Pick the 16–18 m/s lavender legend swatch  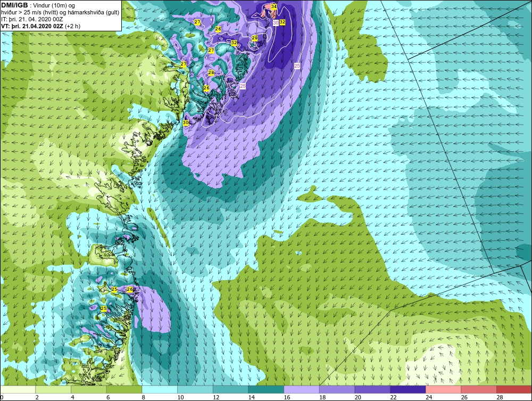301,389
